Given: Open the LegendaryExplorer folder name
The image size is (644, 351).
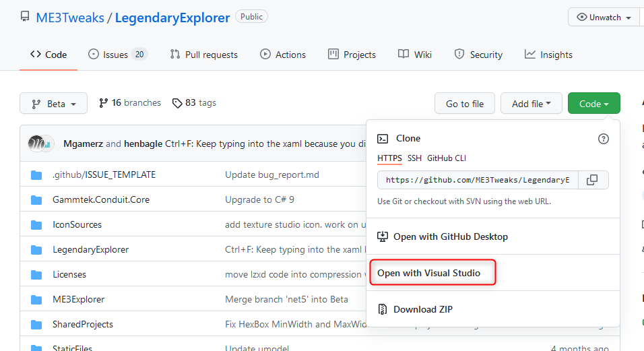Looking at the screenshot, I should (x=91, y=249).
